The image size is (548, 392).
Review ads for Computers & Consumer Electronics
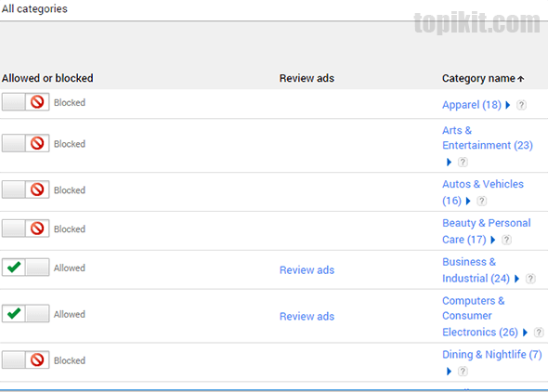point(307,316)
